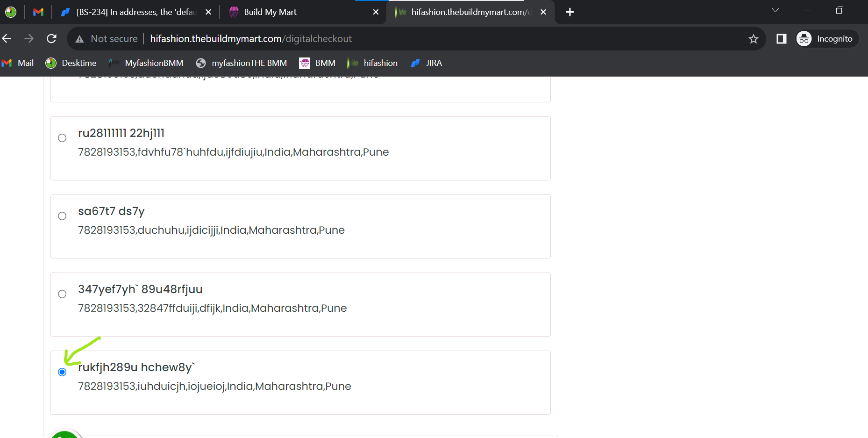View site info via Not secure warning

pos(107,39)
